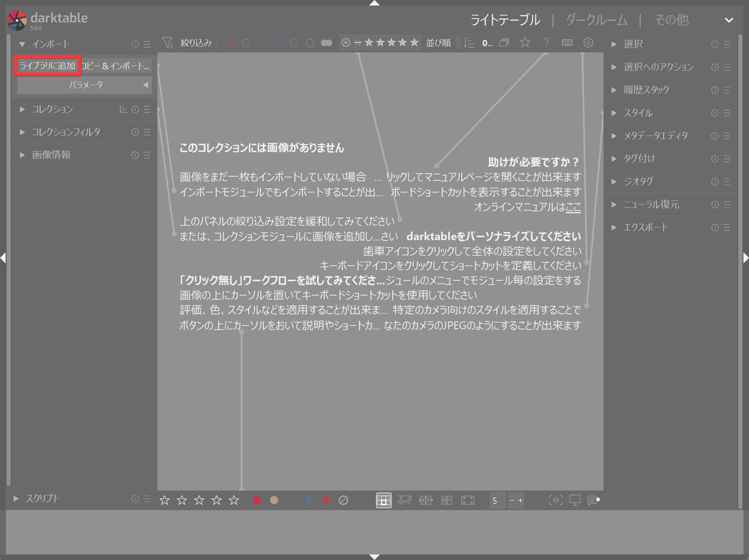Expand the スクリプト module

click(16, 498)
